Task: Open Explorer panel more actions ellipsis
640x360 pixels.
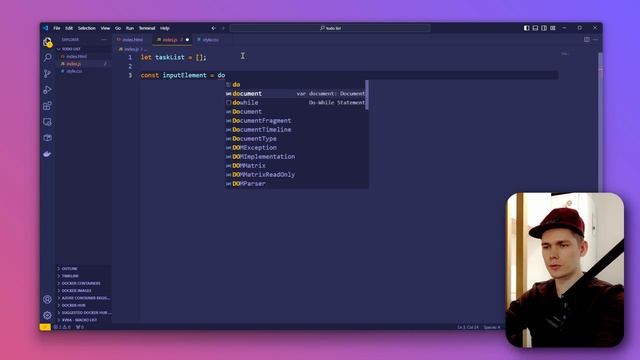Action: [x=104, y=40]
